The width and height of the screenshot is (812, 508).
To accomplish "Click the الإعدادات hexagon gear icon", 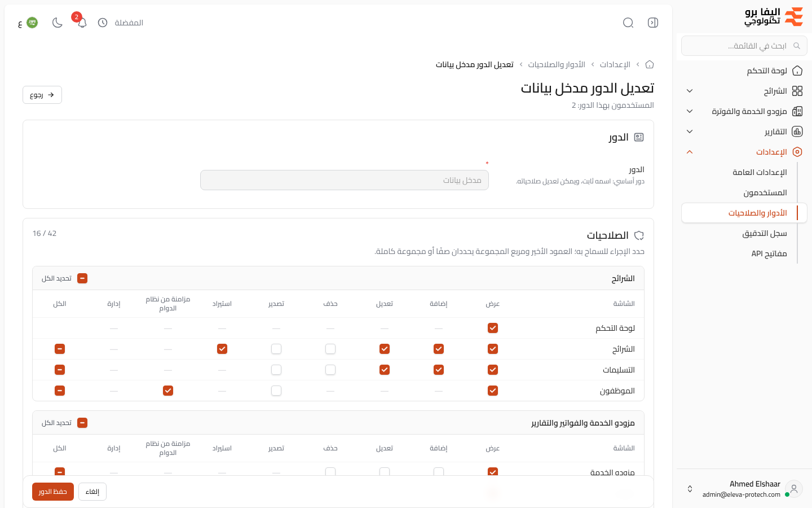I will 797,152.
